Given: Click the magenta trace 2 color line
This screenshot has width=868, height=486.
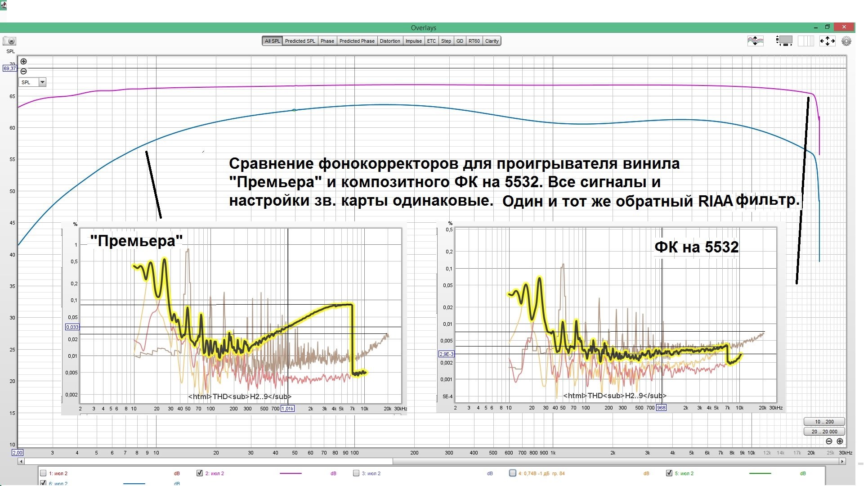Looking at the screenshot, I should [291, 473].
